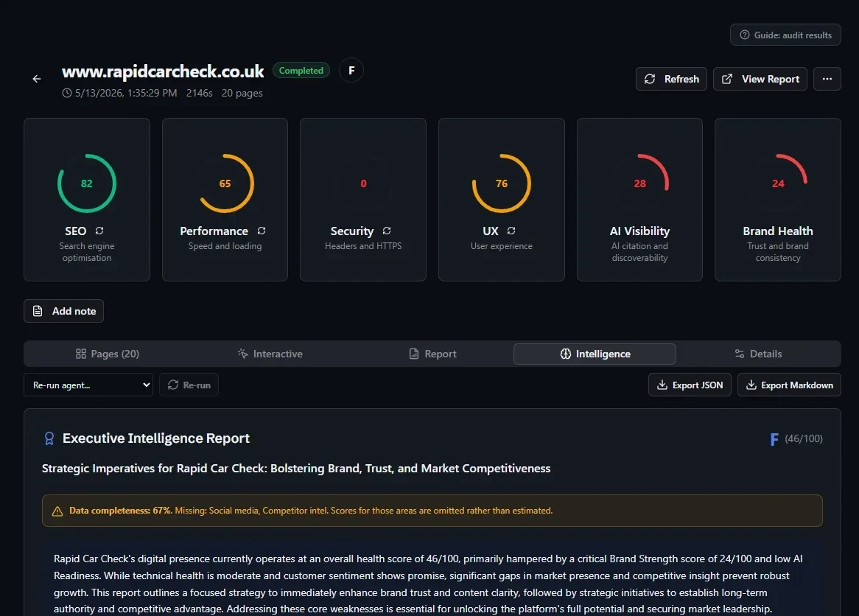859x616 pixels.
Task: Select the Security score value 0
Action: point(363,183)
